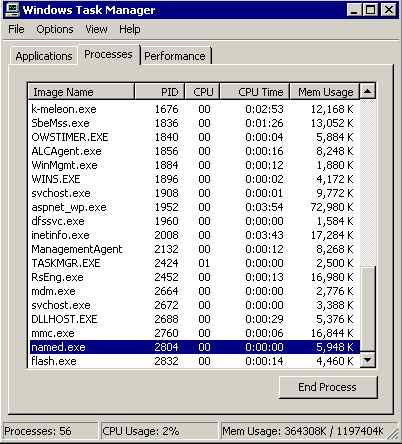This screenshot has width=402, height=444.
Task: Click memory value 16,844 K
Action: point(331,333)
